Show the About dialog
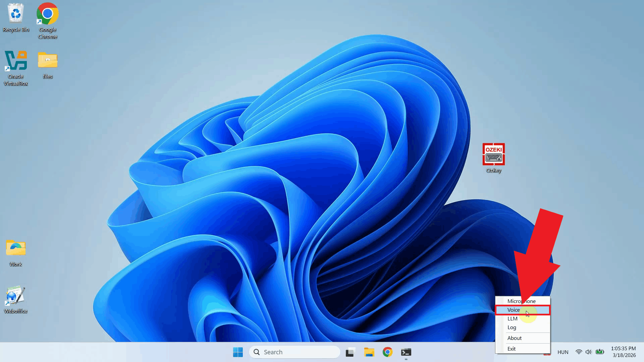Image resolution: width=644 pixels, height=362 pixels. [515, 338]
